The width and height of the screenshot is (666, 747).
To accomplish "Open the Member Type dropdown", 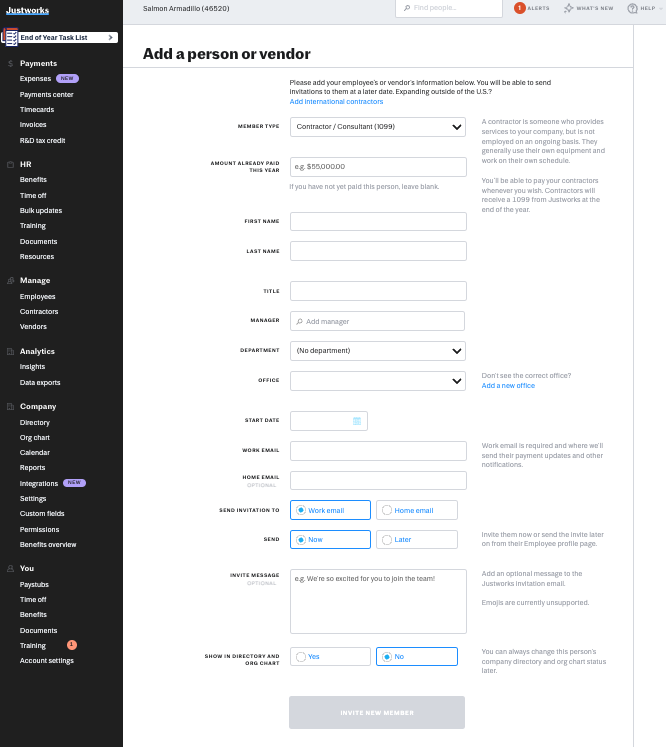I will [378, 127].
